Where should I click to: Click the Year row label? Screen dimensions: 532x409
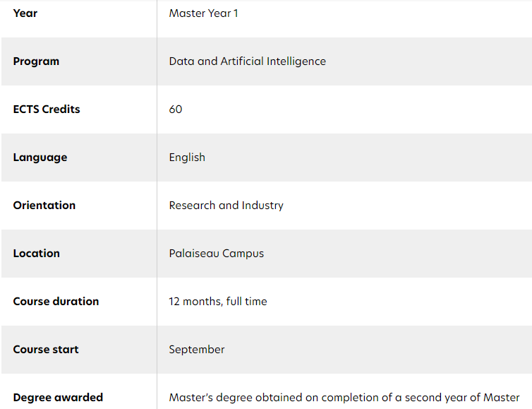(x=25, y=13)
